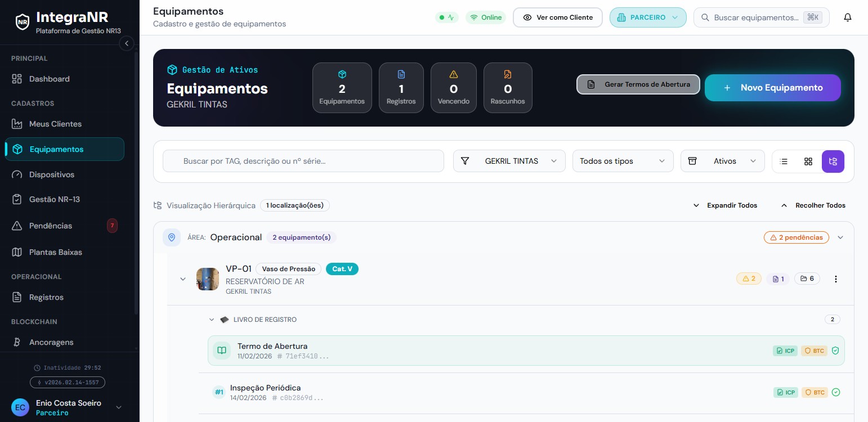Click Gerar Termos de Abertura button

[638, 84]
